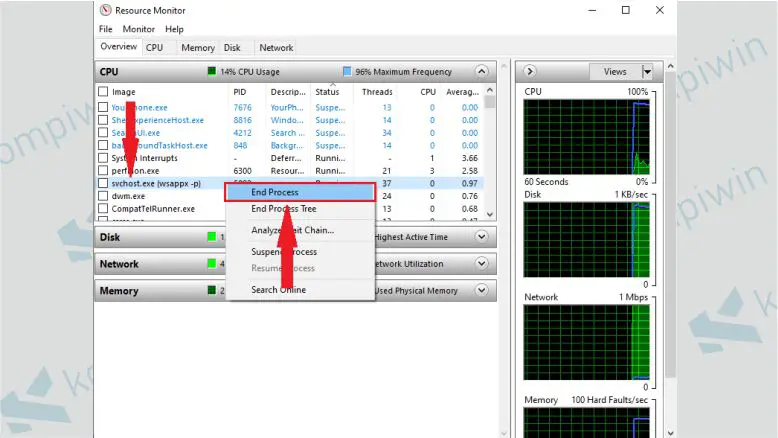Collapse the CPU section chevron
Image resolution: width=778 pixels, height=438 pixels.
point(481,71)
